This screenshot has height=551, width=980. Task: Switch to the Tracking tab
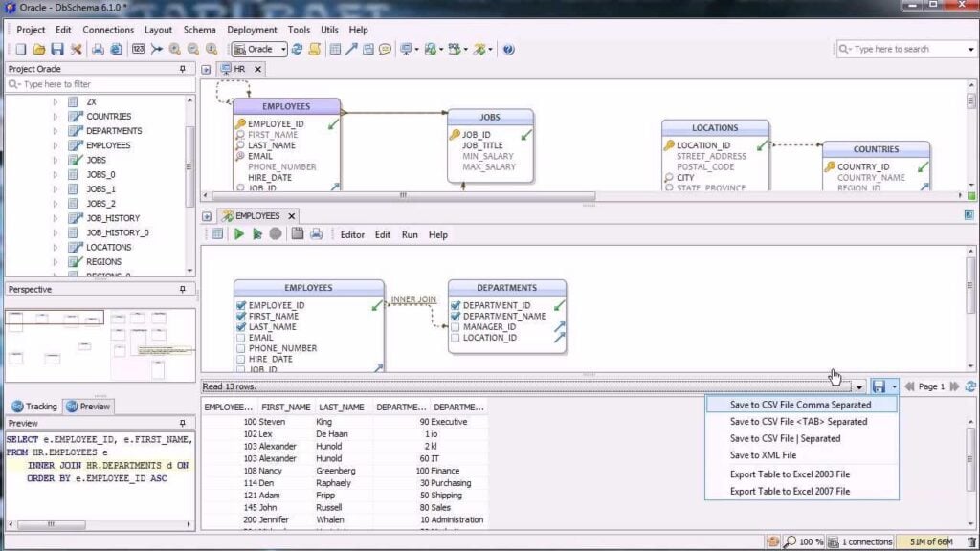coord(35,406)
